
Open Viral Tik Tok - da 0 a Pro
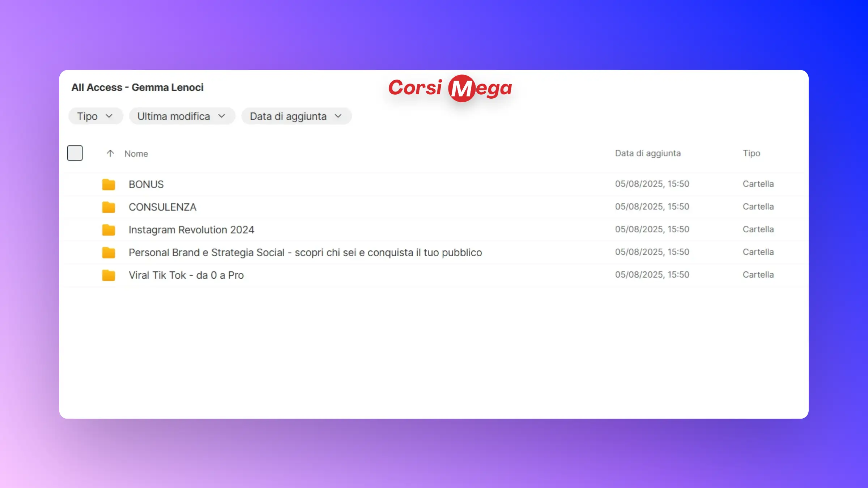(x=186, y=275)
